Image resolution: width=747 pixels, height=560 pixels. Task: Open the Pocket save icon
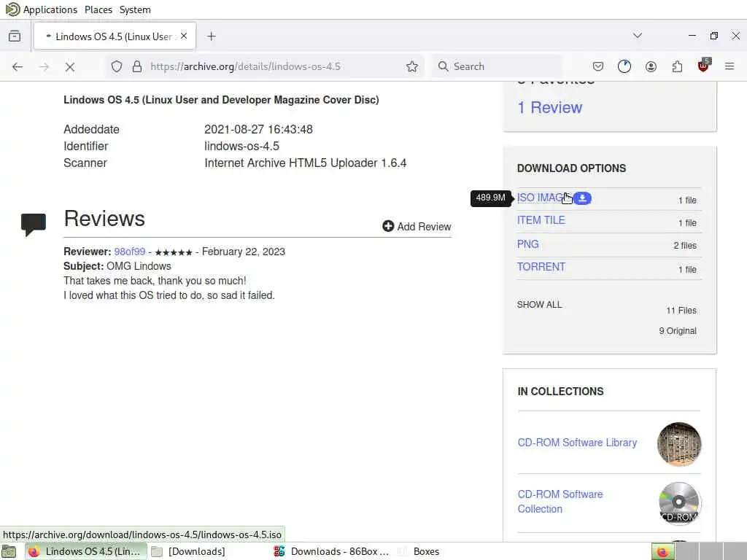click(598, 66)
